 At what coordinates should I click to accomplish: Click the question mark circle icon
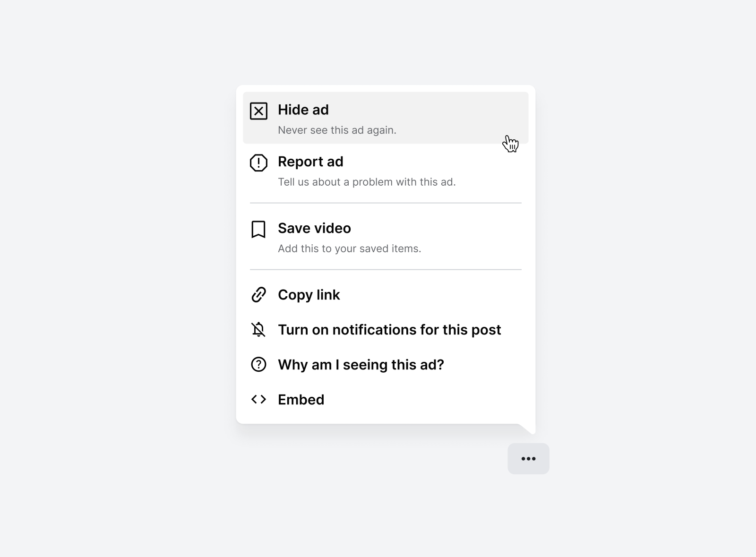pos(258,365)
